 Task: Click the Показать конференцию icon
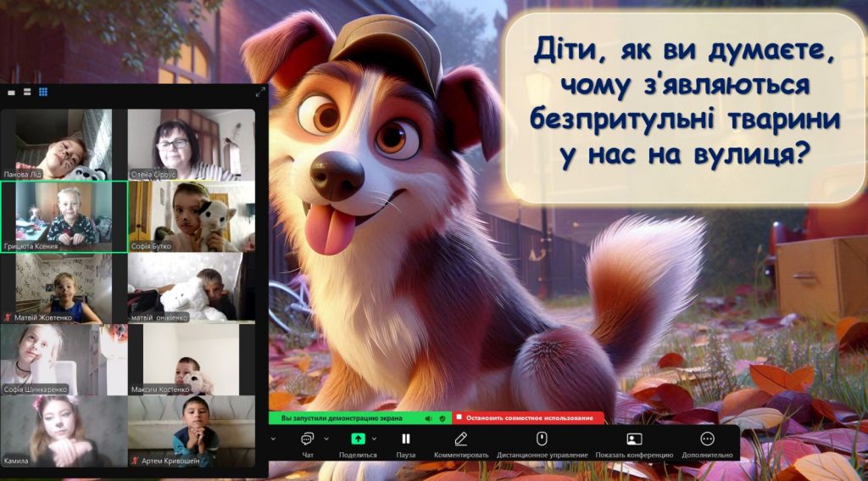click(x=634, y=439)
